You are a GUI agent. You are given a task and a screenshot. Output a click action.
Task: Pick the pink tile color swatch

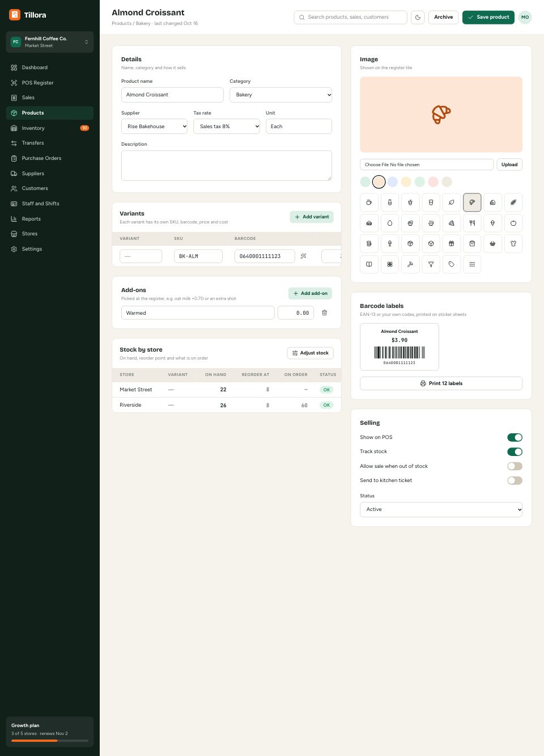pyautogui.click(x=433, y=182)
